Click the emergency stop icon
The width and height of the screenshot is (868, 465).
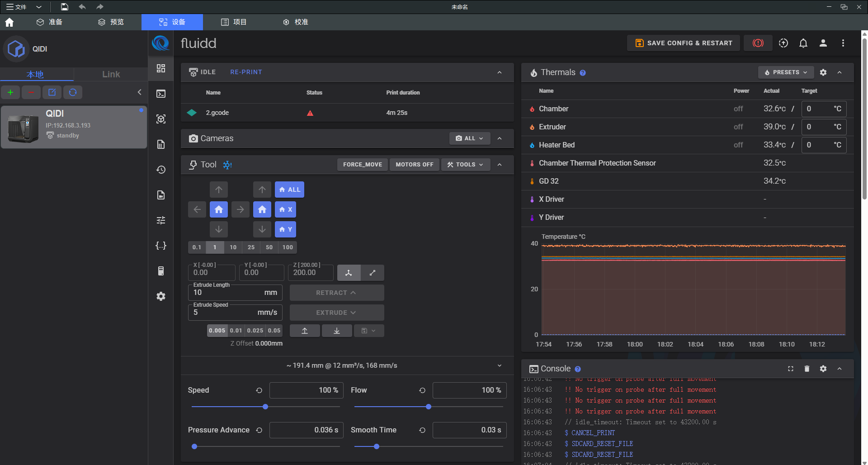point(758,43)
